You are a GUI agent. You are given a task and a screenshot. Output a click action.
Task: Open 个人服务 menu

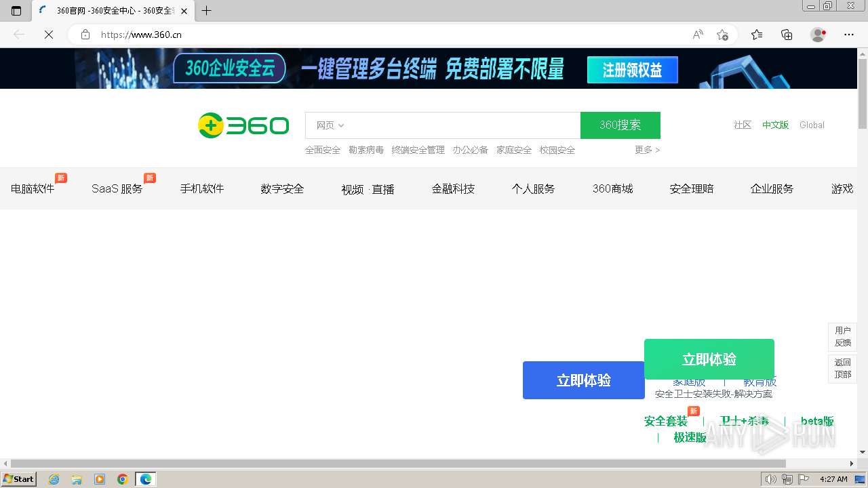tap(533, 189)
